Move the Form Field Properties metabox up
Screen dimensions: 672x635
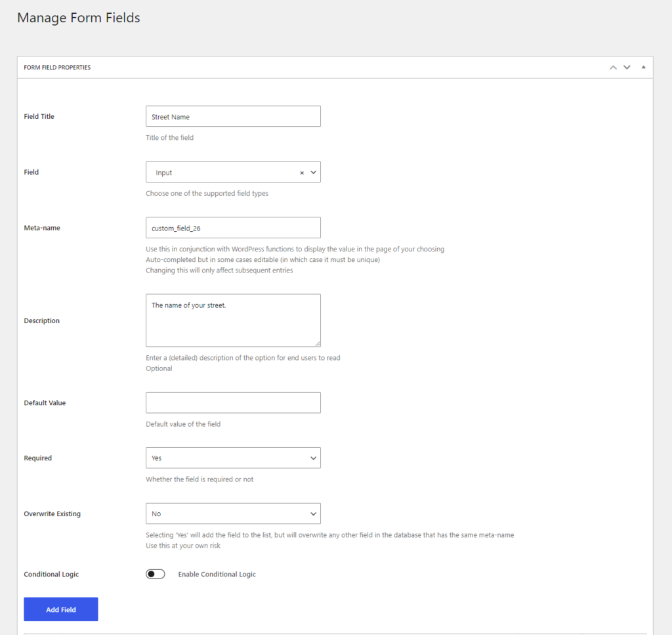613,67
